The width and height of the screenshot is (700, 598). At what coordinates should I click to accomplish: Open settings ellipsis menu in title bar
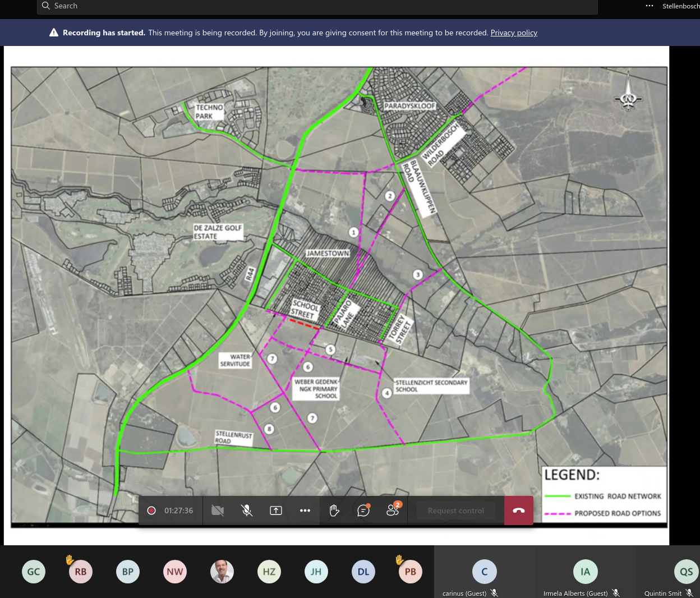(650, 6)
